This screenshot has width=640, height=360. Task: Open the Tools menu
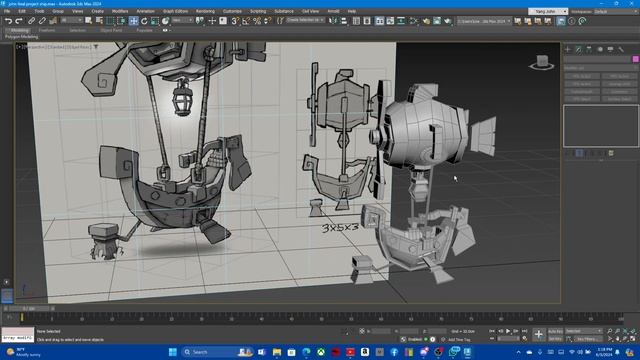point(39,11)
